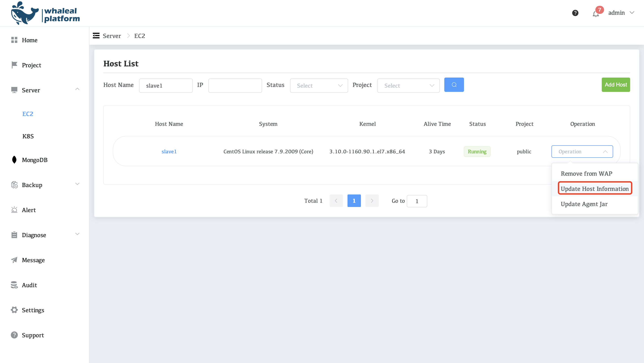
Task: Click the whaleal platform logo
Action: click(45, 13)
